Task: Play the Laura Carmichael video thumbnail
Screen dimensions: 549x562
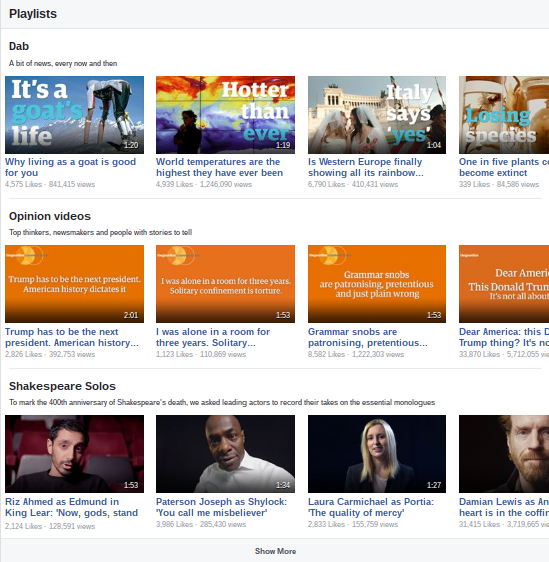Action: 377,454
